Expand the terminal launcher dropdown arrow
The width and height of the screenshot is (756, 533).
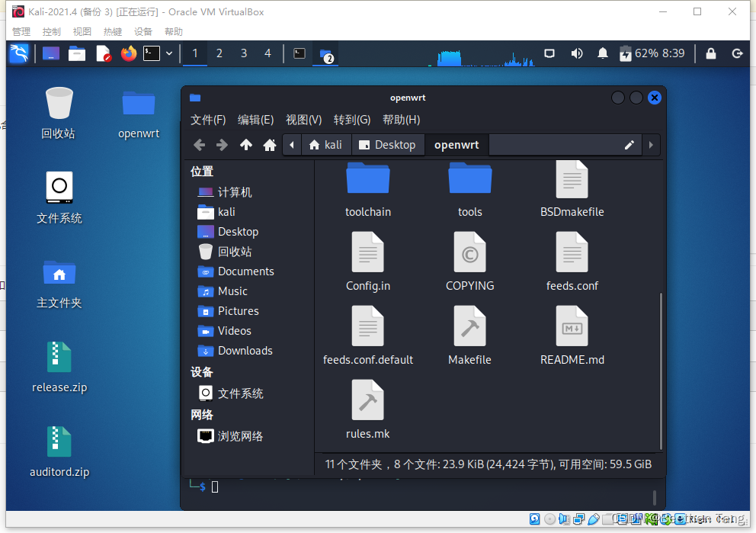point(169,53)
